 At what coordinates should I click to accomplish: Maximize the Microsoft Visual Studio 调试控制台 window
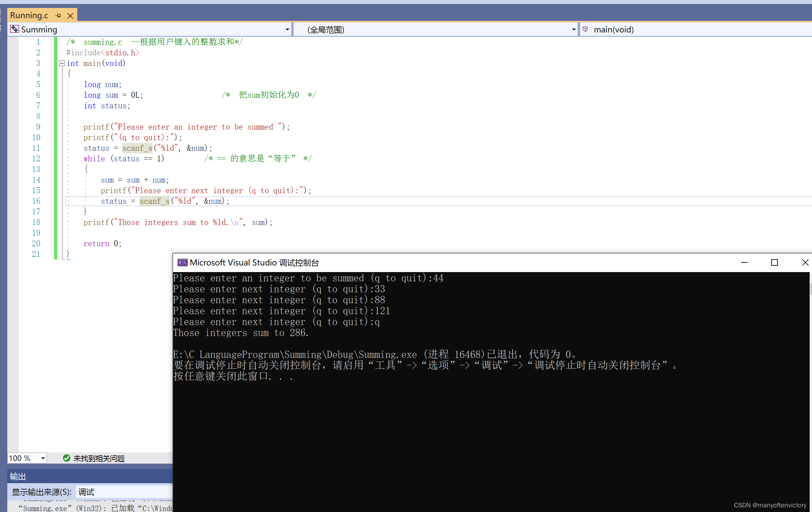pos(775,262)
